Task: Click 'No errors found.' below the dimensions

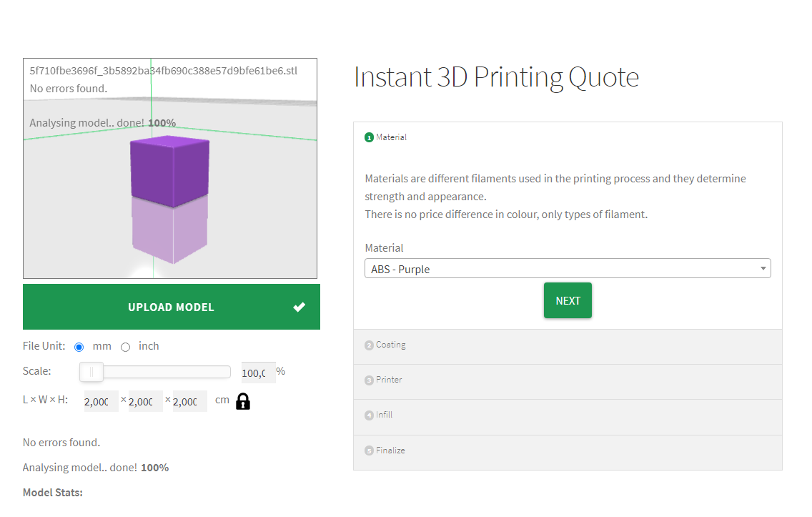Action: click(x=61, y=443)
